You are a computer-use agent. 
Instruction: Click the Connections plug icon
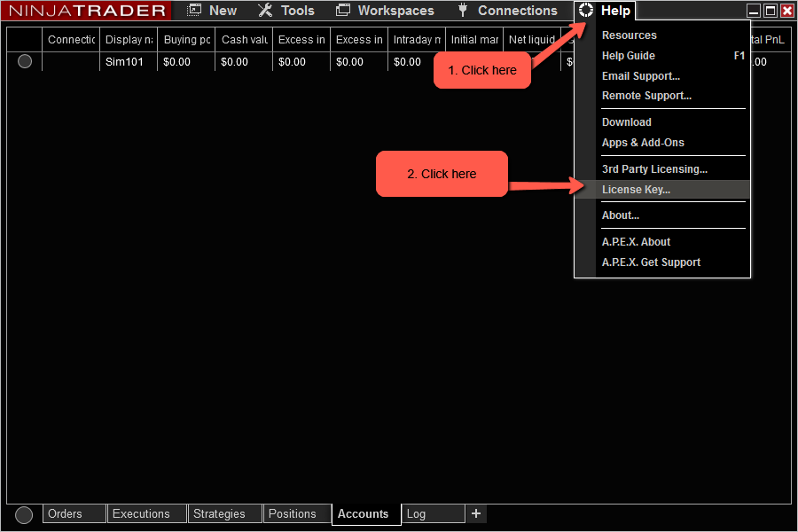[463, 10]
